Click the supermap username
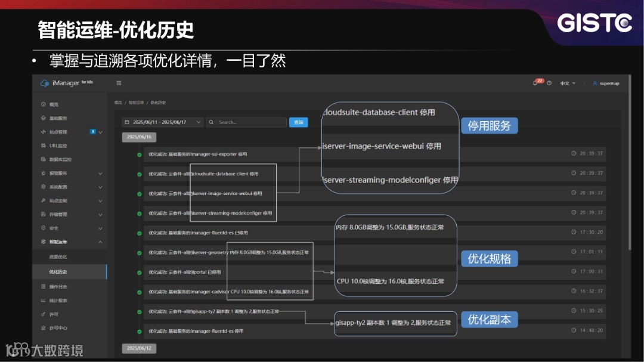This screenshot has height=362, width=644. click(x=609, y=83)
